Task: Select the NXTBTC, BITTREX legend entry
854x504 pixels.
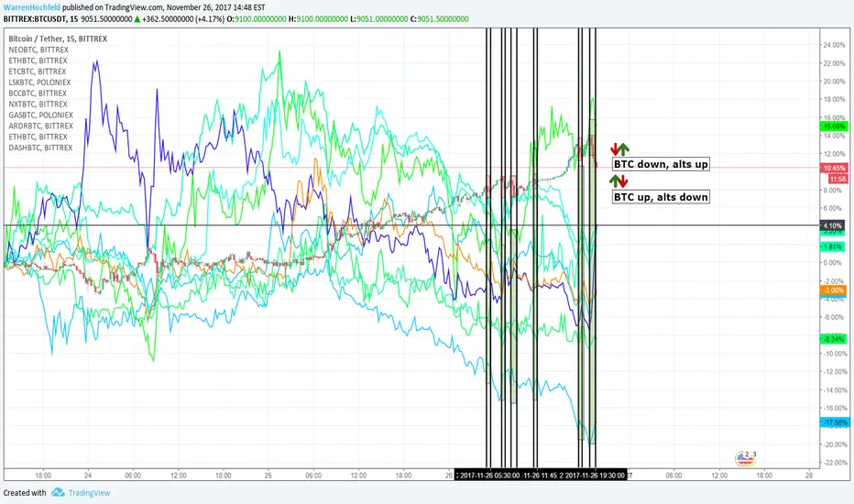Action: pos(38,104)
